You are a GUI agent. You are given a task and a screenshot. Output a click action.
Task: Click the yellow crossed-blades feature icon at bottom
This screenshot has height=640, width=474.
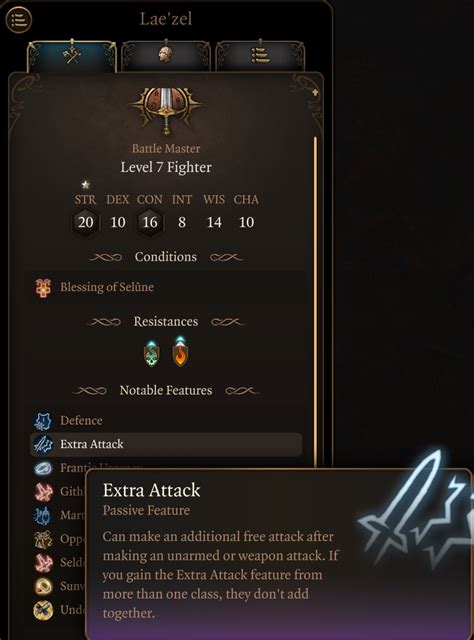coord(43,610)
